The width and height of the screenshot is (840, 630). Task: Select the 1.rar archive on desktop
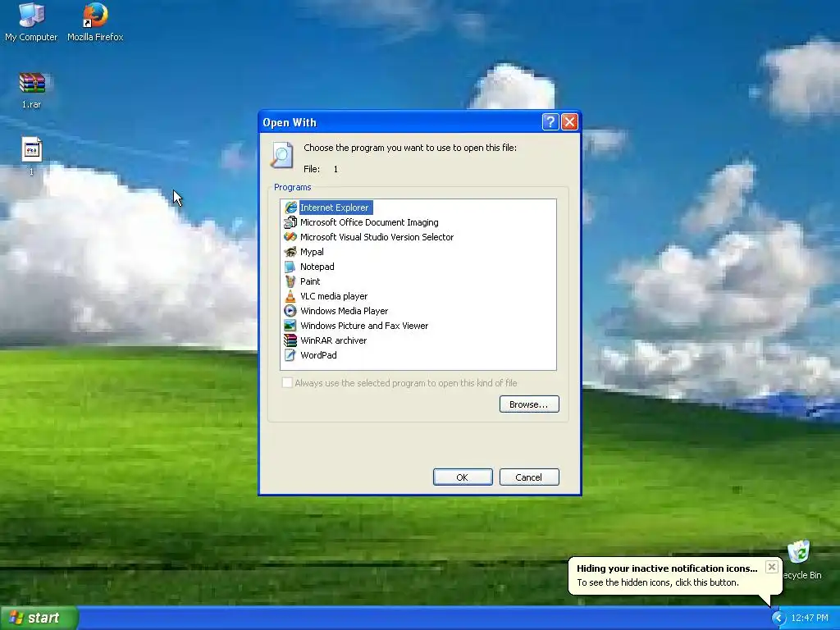click(32, 90)
